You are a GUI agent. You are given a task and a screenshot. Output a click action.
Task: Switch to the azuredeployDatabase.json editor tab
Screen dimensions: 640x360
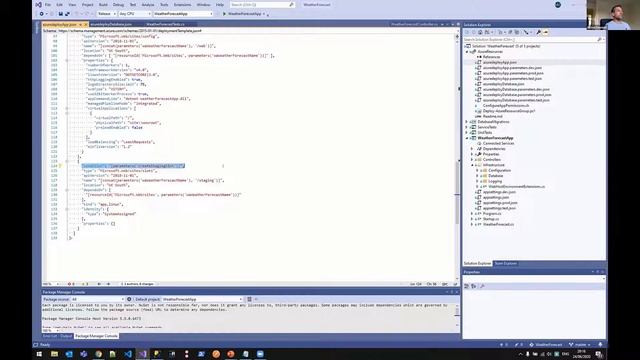tap(111, 24)
